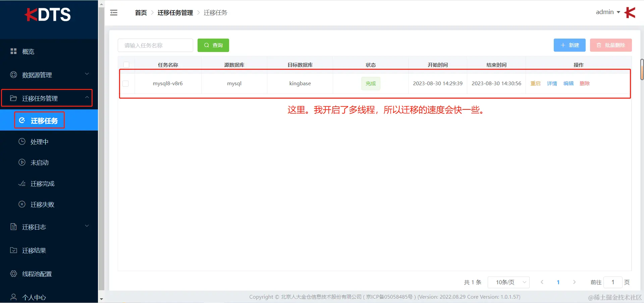Image resolution: width=644 pixels, height=303 pixels.
Task: Click the 状态 column header
Action: tap(371, 65)
